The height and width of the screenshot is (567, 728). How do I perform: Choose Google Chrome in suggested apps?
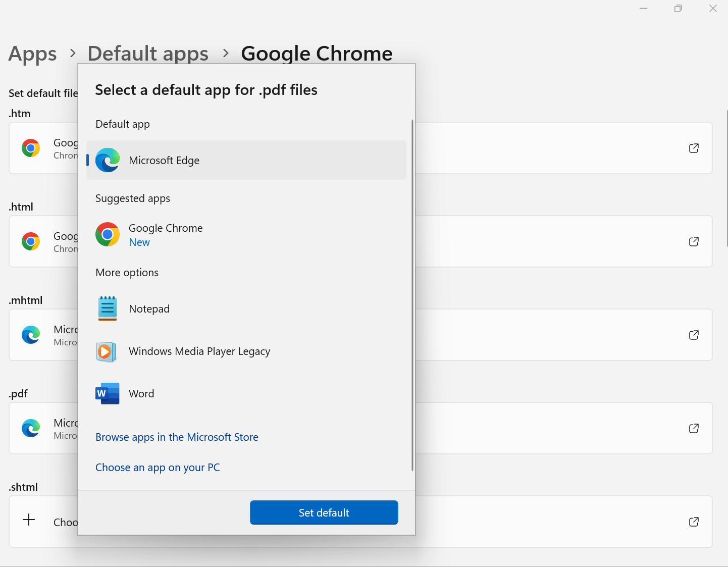[x=246, y=235]
